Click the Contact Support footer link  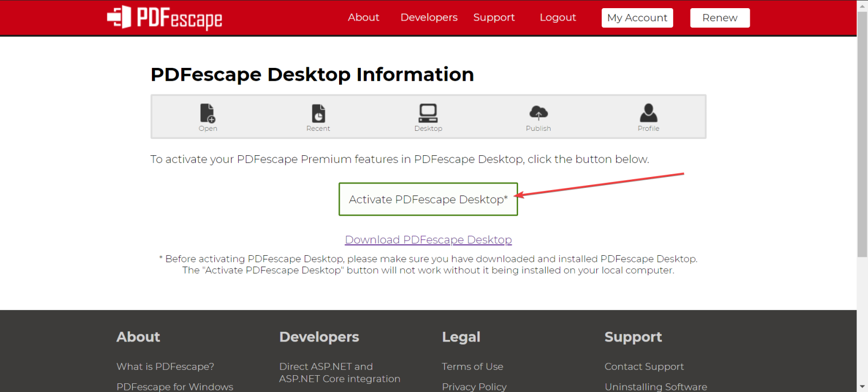pos(644,366)
